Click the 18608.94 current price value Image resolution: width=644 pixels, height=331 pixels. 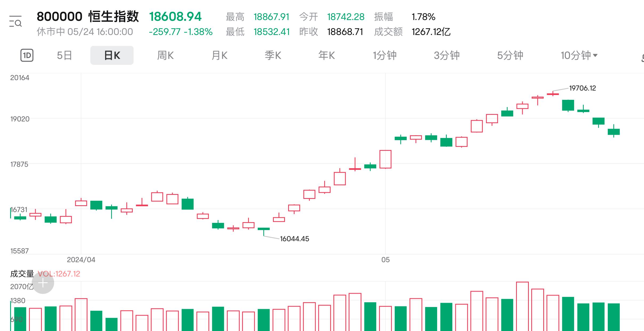pyautogui.click(x=175, y=17)
